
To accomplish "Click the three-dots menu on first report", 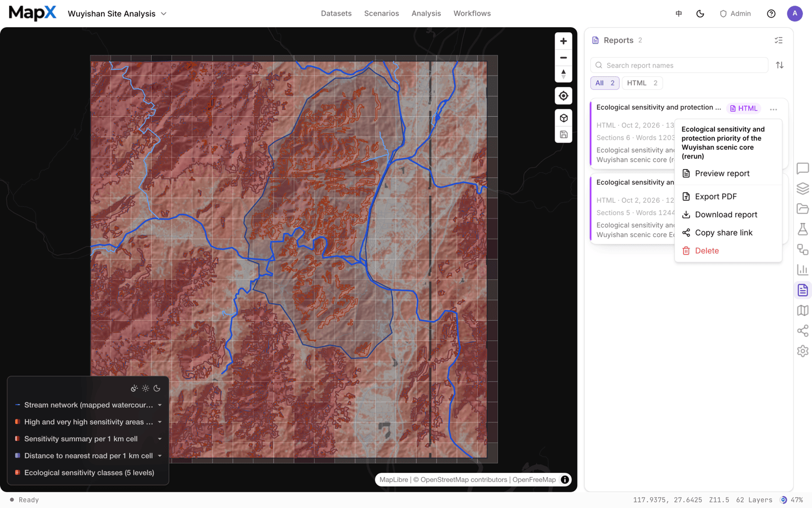I will click(x=774, y=109).
